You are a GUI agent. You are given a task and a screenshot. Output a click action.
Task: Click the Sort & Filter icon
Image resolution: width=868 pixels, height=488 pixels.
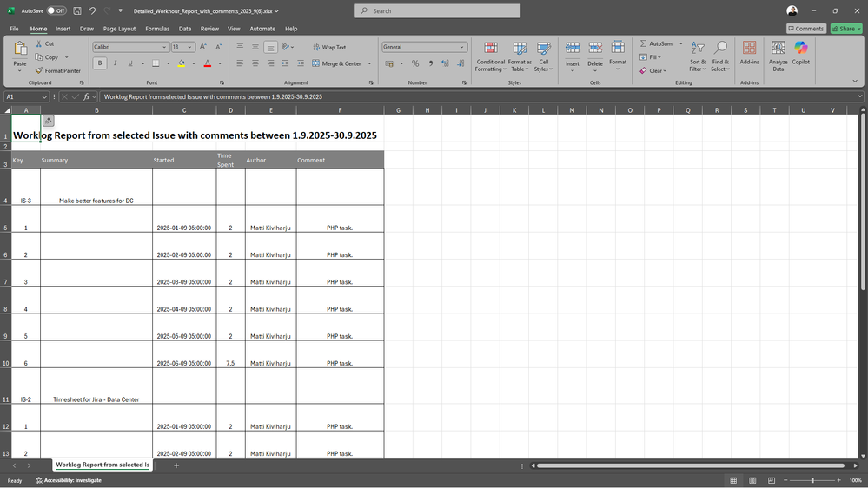click(698, 49)
